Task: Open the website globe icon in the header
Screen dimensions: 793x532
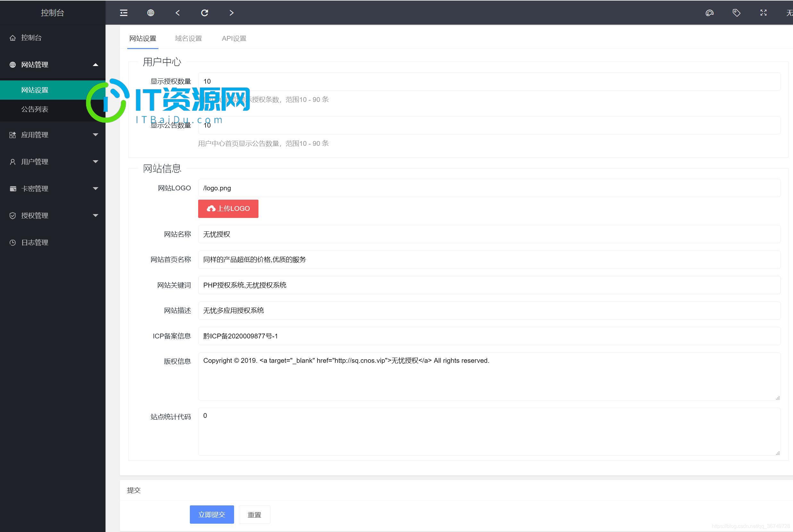Action: (x=151, y=13)
